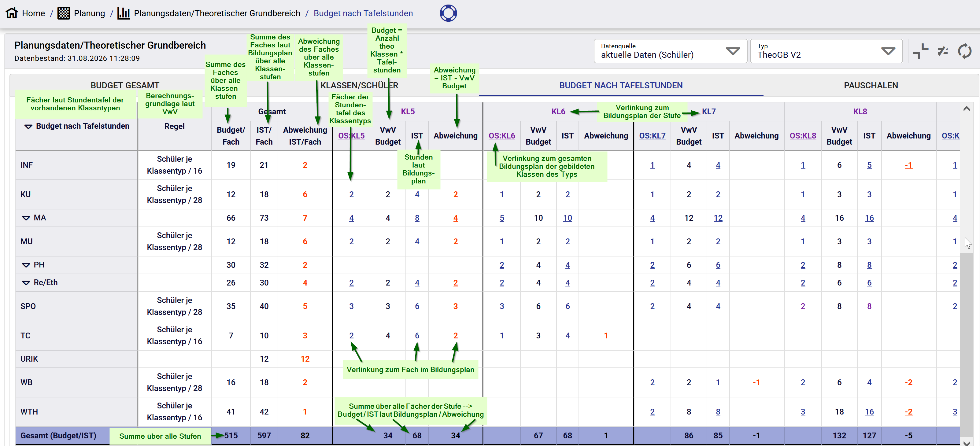
Task: Switch to the BUDGET GESAMT tab
Action: click(x=125, y=86)
